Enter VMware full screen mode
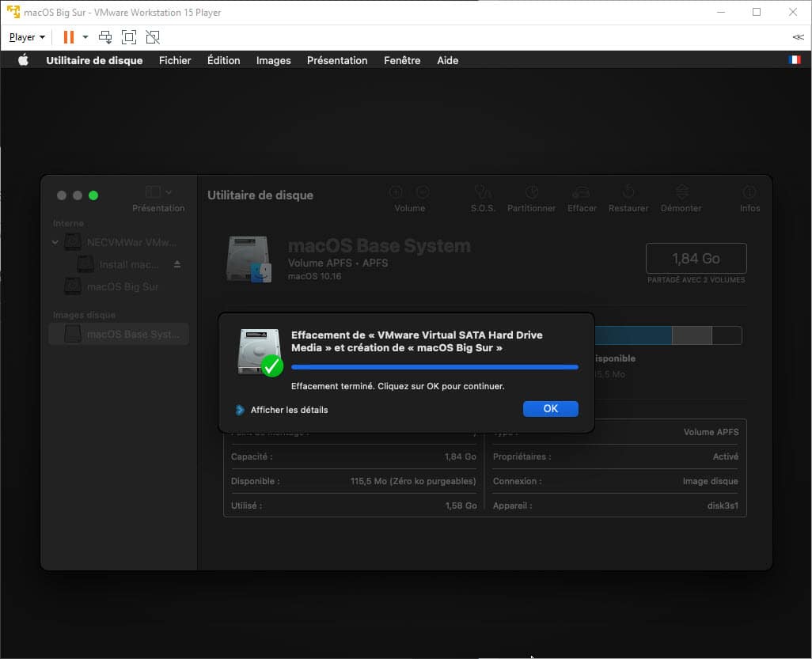The height and width of the screenshot is (659, 812). (128, 37)
